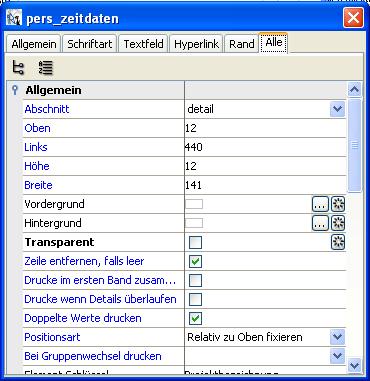Enable the Transparent checkbox
The height and width of the screenshot is (381, 370).
195,242
